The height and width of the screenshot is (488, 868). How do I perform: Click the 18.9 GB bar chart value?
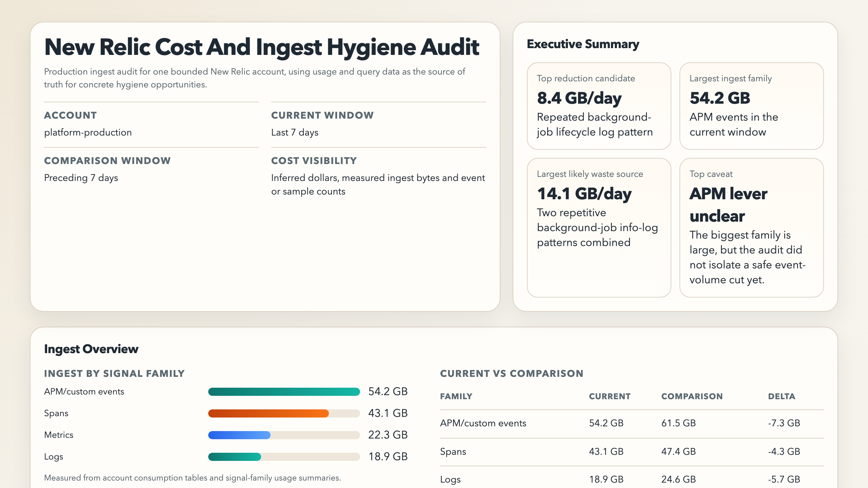click(388, 457)
